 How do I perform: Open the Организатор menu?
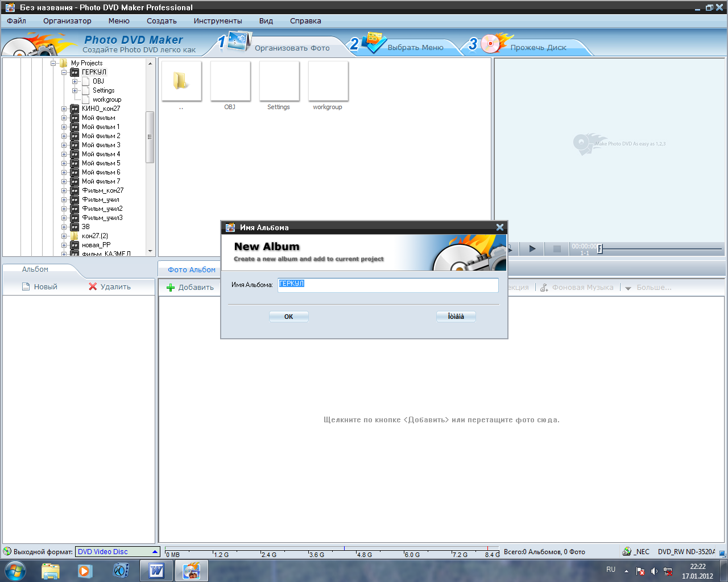67,21
